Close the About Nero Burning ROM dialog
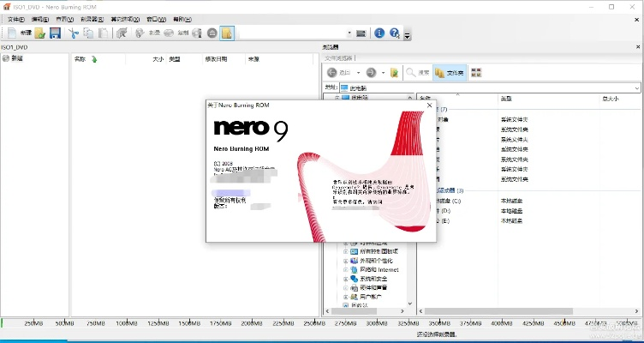The image size is (644, 343). pos(429,105)
